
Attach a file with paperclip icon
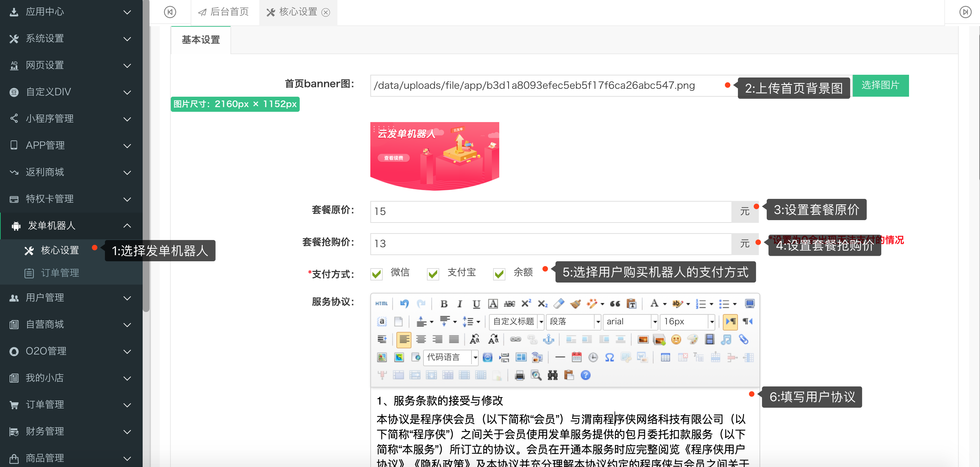tap(743, 339)
